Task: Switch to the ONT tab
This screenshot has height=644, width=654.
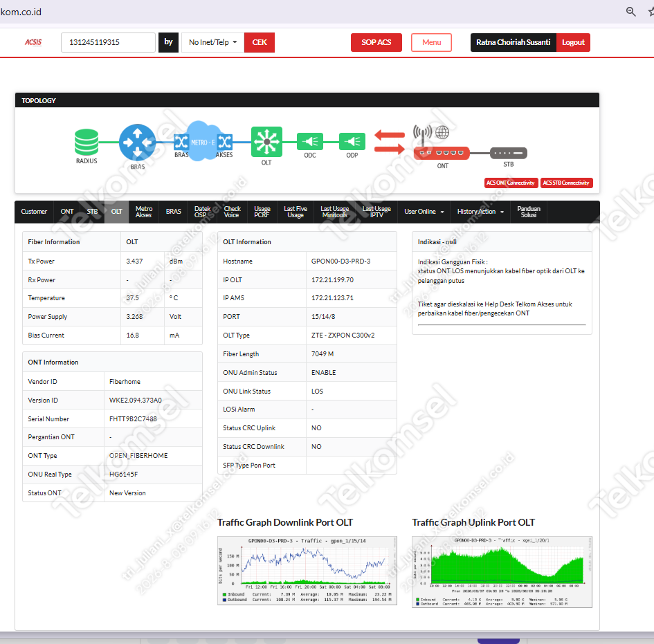Action: click(x=66, y=212)
